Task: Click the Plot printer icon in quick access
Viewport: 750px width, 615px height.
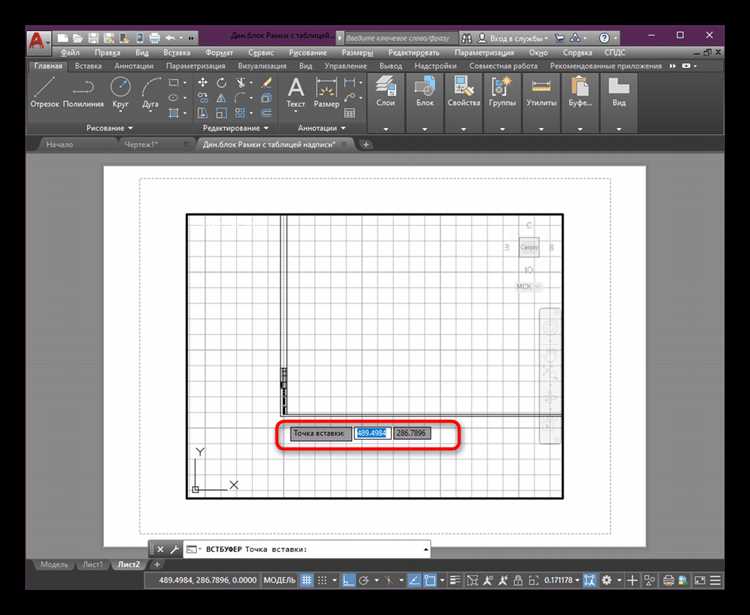Action: (x=154, y=38)
